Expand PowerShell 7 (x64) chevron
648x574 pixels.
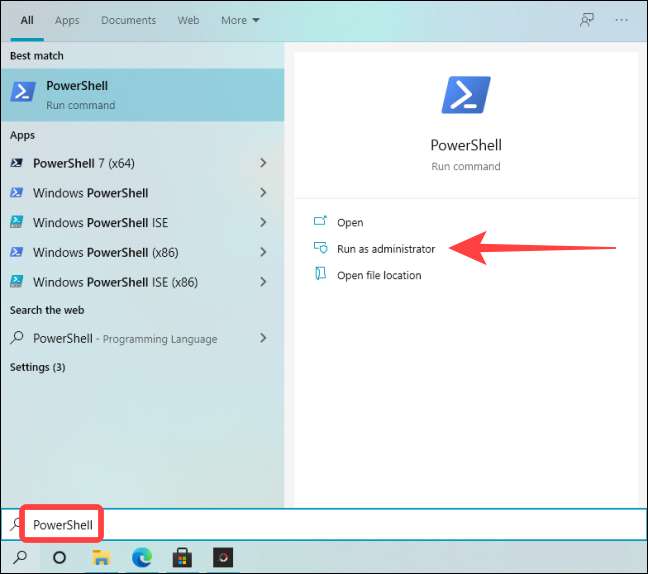click(x=263, y=163)
